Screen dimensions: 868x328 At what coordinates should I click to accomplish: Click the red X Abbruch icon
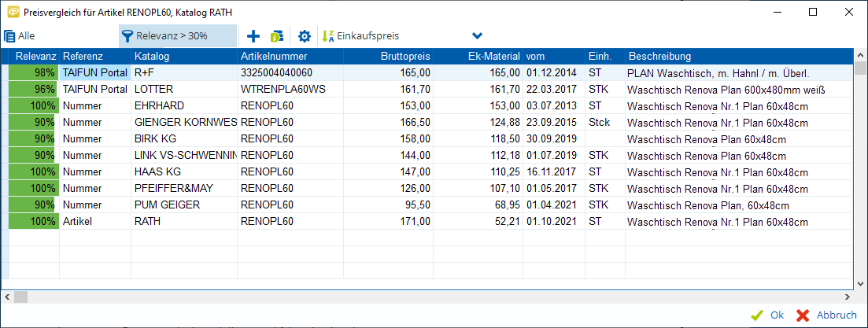pos(803,315)
